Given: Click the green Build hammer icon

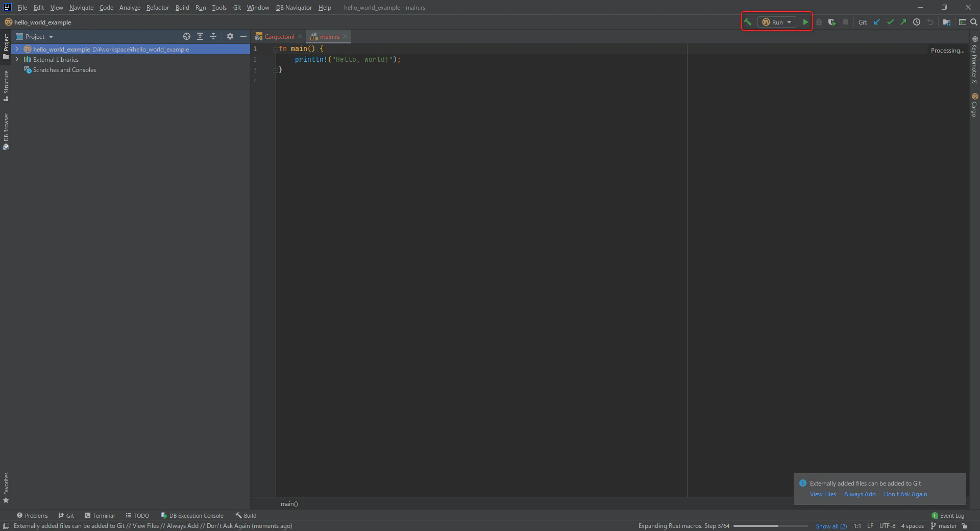Looking at the screenshot, I should pos(748,22).
